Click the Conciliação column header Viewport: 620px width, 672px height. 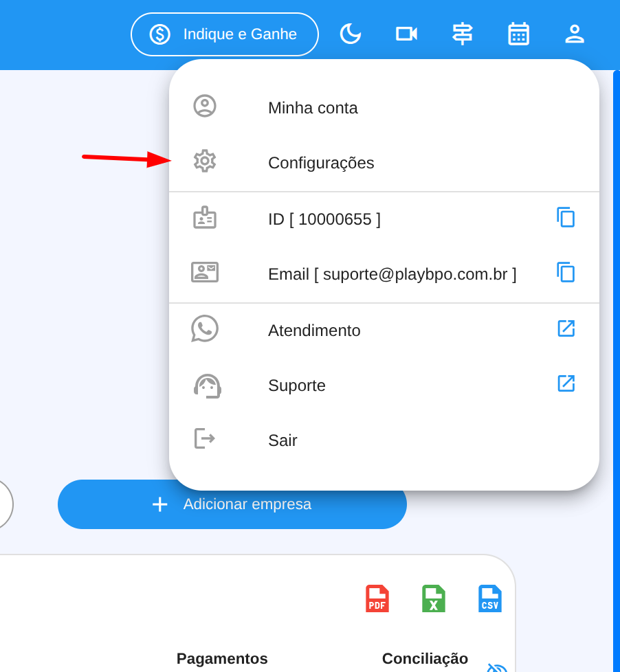pyautogui.click(x=425, y=658)
